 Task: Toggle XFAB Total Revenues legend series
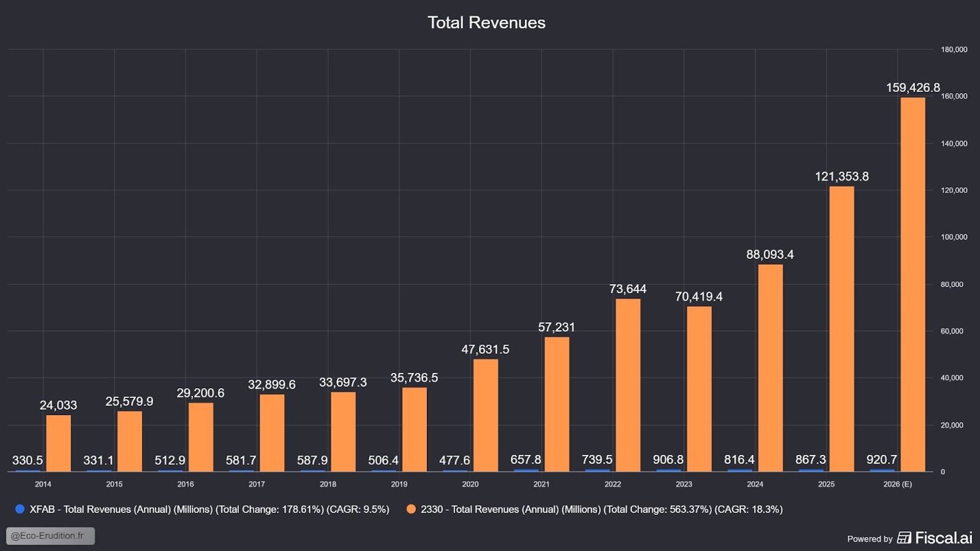click(x=209, y=509)
